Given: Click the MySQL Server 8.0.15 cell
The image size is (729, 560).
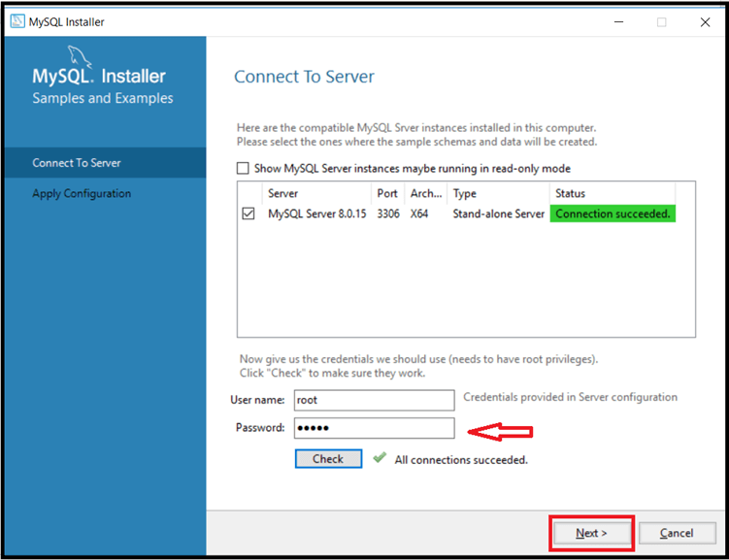Looking at the screenshot, I should pos(317,214).
